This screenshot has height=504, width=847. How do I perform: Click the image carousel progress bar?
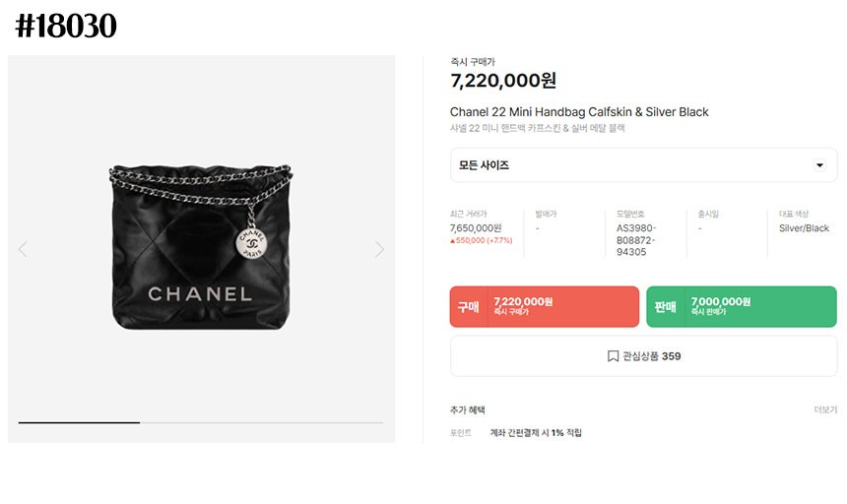[201, 422]
